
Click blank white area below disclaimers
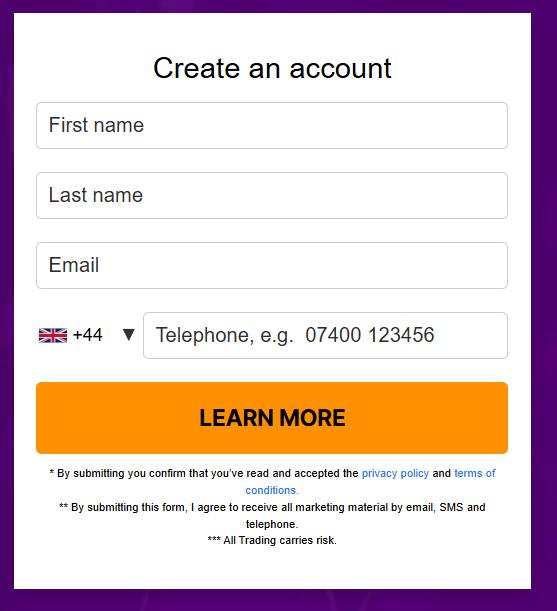272,568
